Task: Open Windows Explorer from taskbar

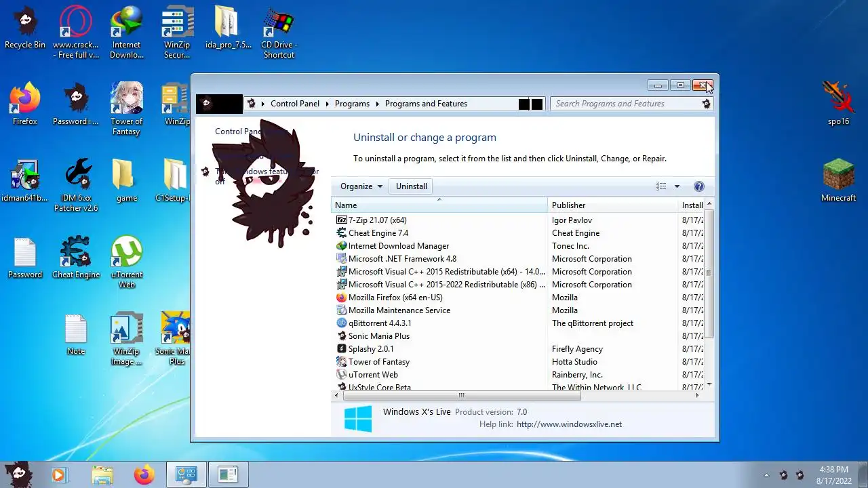Action: click(102, 475)
